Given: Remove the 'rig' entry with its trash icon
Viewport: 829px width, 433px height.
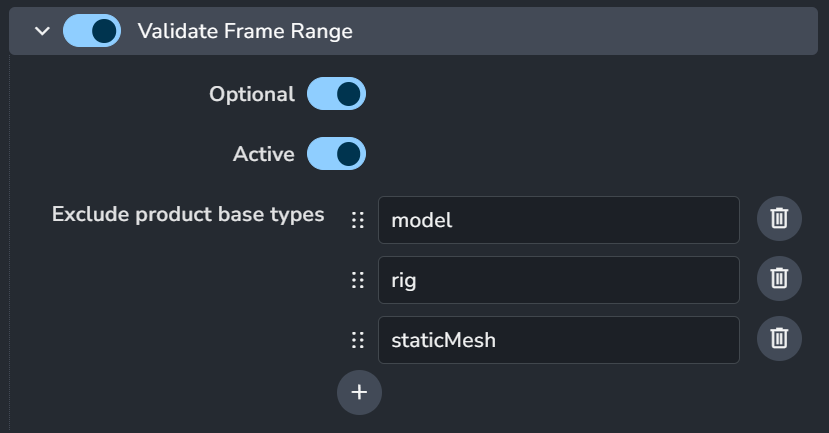Looking at the screenshot, I should tap(779, 279).
